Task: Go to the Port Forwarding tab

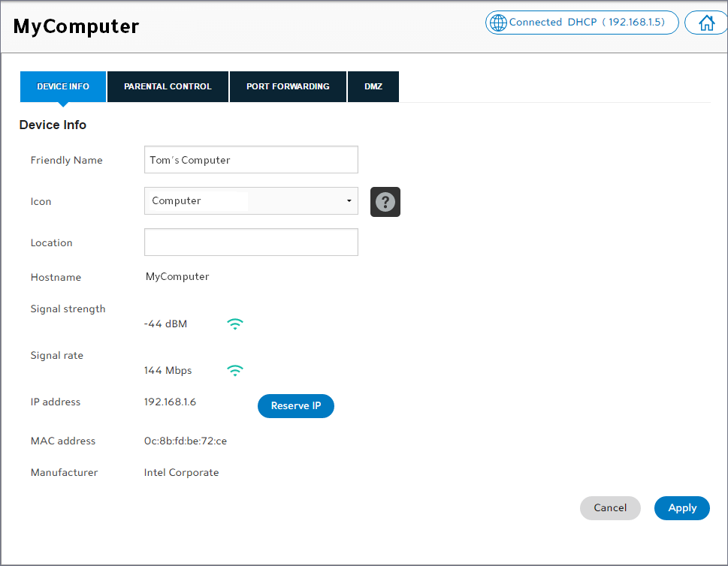Action: coord(288,86)
